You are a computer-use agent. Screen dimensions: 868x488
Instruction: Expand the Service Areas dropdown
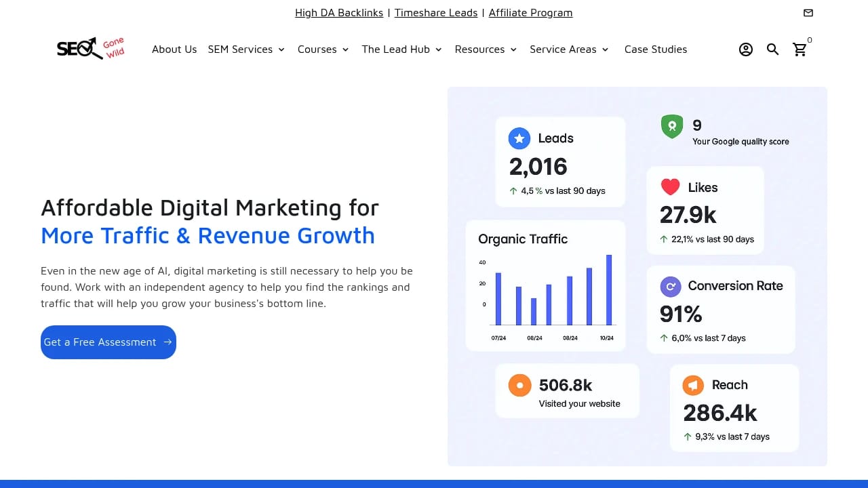point(569,49)
